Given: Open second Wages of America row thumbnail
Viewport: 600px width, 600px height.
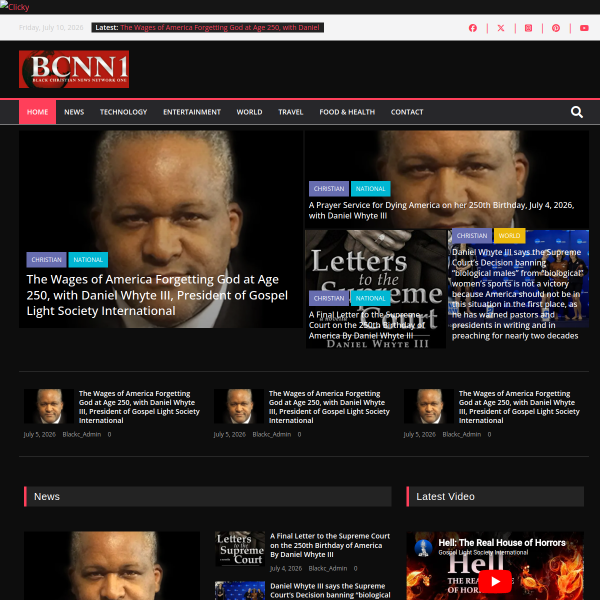Looking at the screenshot, I should coord(239,406).
